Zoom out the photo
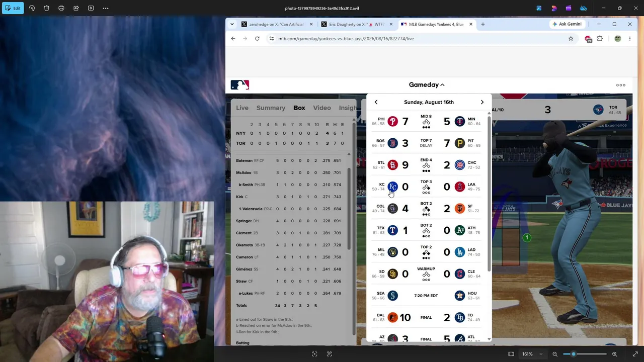The width and height of the screenshot is (644, 362). tap(555, 354)
